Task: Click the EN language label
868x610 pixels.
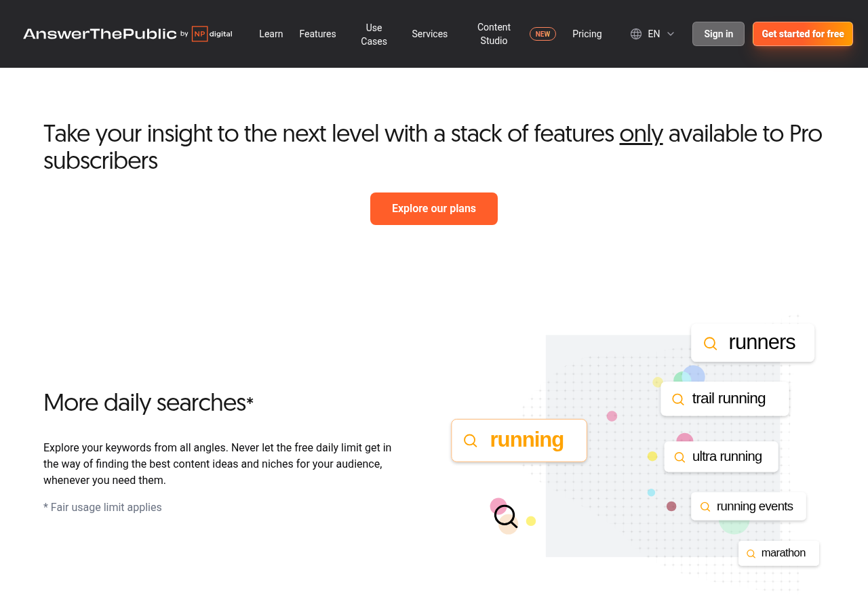Action: click(654, 34)
